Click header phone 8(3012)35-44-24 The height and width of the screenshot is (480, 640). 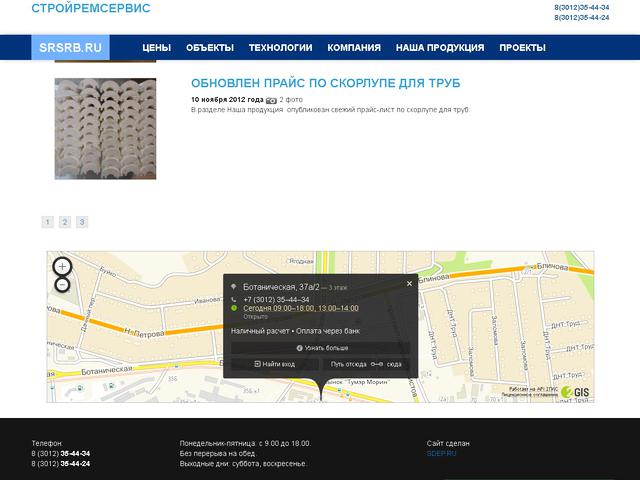(x=582, y=18)
